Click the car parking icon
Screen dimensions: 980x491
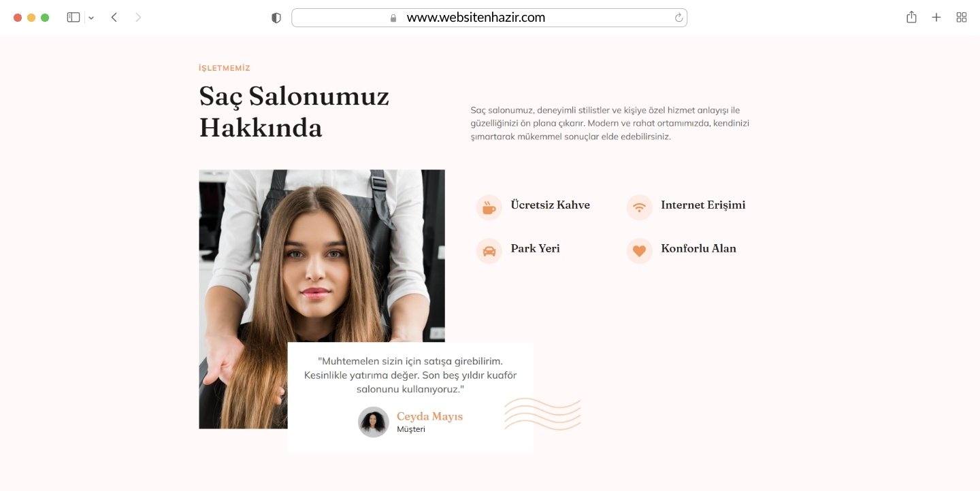489,251
